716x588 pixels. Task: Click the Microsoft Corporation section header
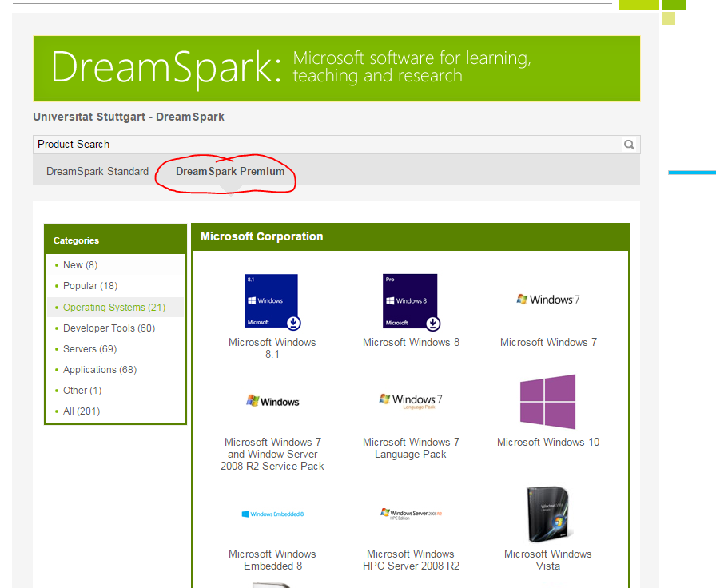click(x=410, y=237)
